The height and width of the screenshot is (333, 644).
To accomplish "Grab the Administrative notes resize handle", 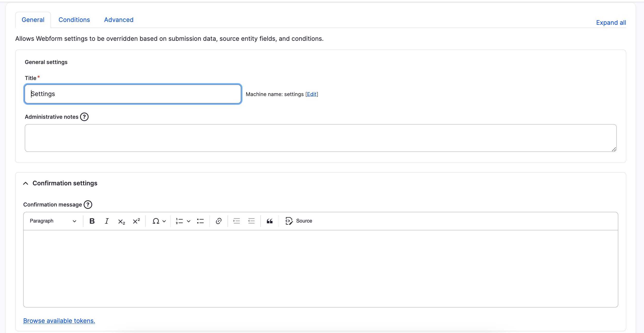I will (x=614, y=149).
